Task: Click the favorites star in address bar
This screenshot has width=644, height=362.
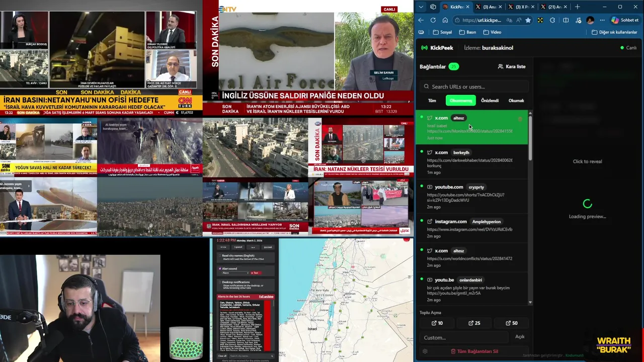Action: coord(528,20)
